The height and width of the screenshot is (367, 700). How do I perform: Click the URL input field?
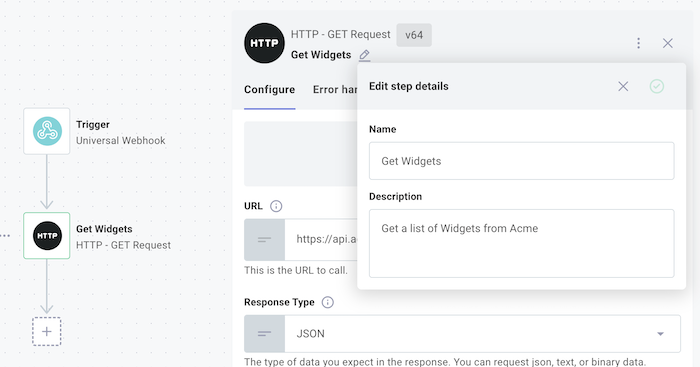321,240
